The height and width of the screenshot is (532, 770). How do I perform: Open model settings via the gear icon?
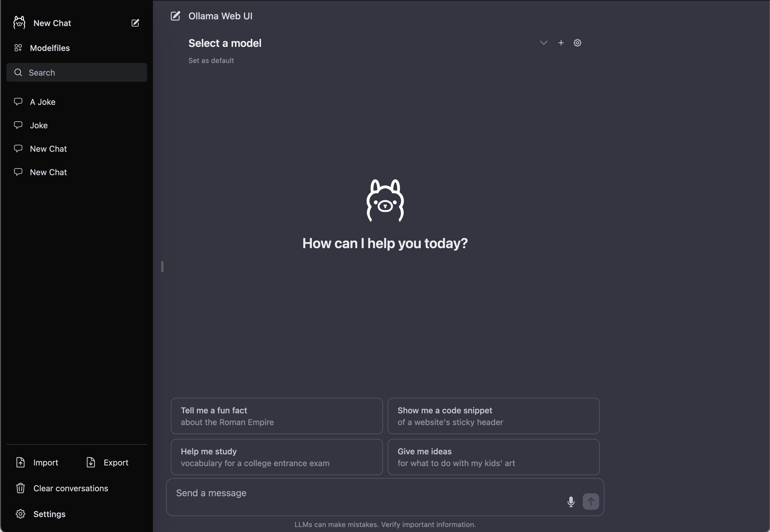tap(577, 43)
